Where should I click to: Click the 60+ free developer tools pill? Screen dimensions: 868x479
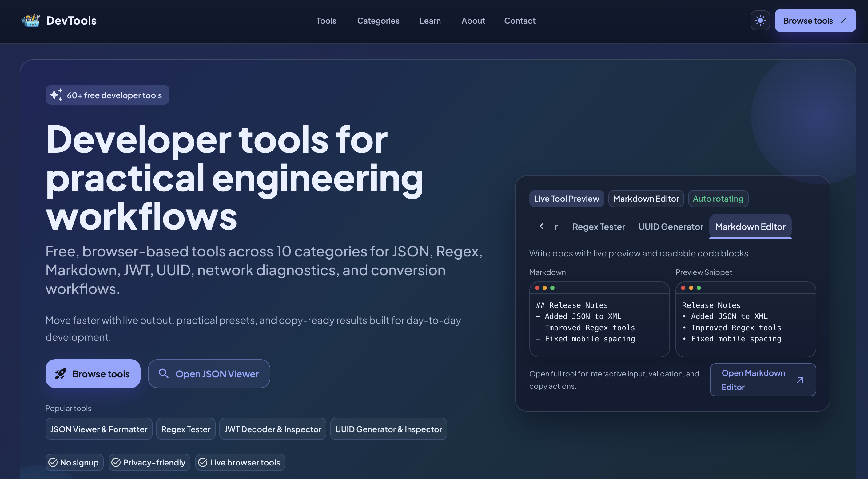click(x=107, y=95)
